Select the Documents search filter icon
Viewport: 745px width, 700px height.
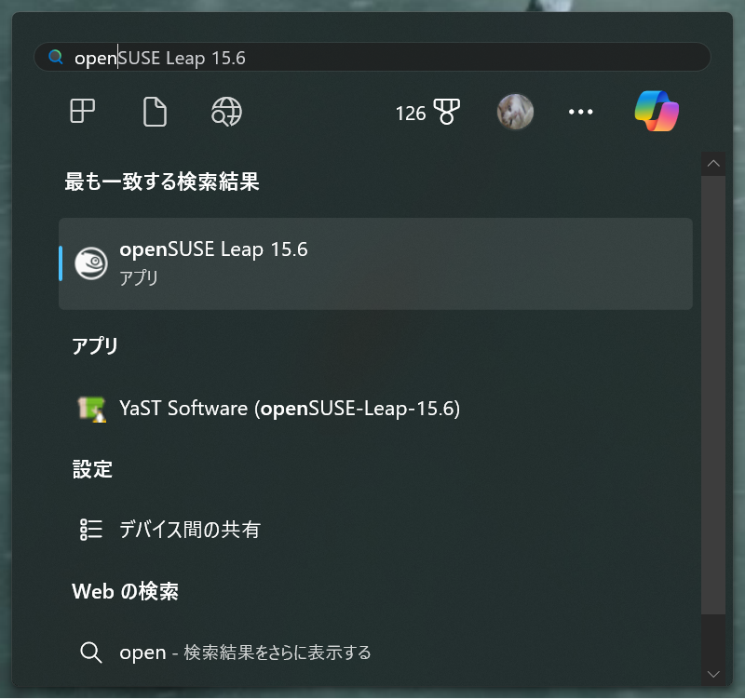tap(154, 112)
